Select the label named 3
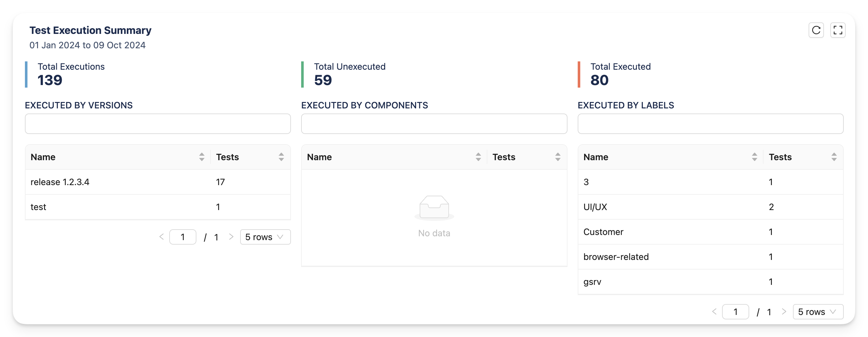The image size is (868, 337). tap(710, 182)
